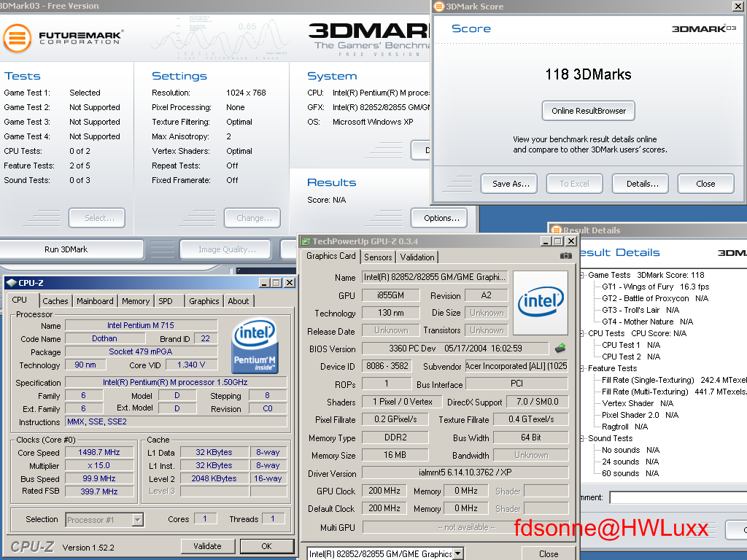Image resolution: width=747 pixels, height=560 pixels.
Task: Select the Graphics Card tab in GPU-Z
Action: click(x=330, y=256)
